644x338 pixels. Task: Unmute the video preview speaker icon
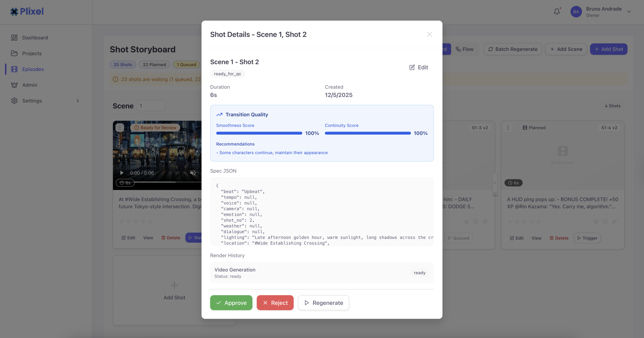tap(193, 173)
